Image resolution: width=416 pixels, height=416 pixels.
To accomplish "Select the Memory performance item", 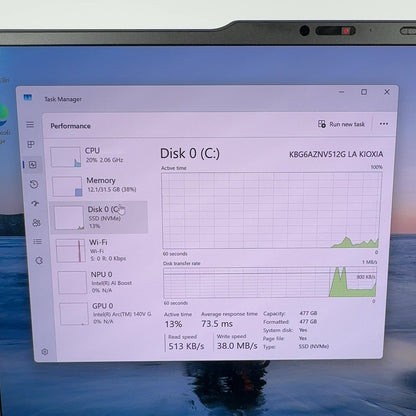I will [x=99, y=186].
